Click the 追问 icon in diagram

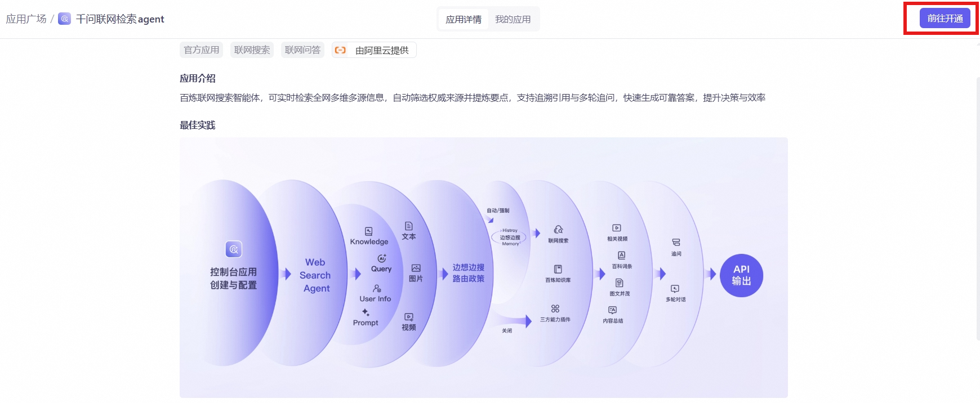coord(676,243)
